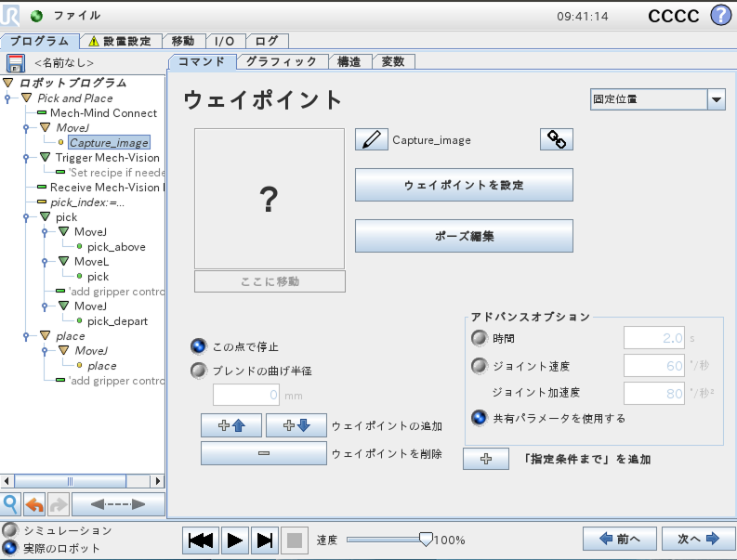Viewport: 737px width, 560px height.
Task: Click the program tree horizontal scrollbar thumb
Action: pos(70,481)
